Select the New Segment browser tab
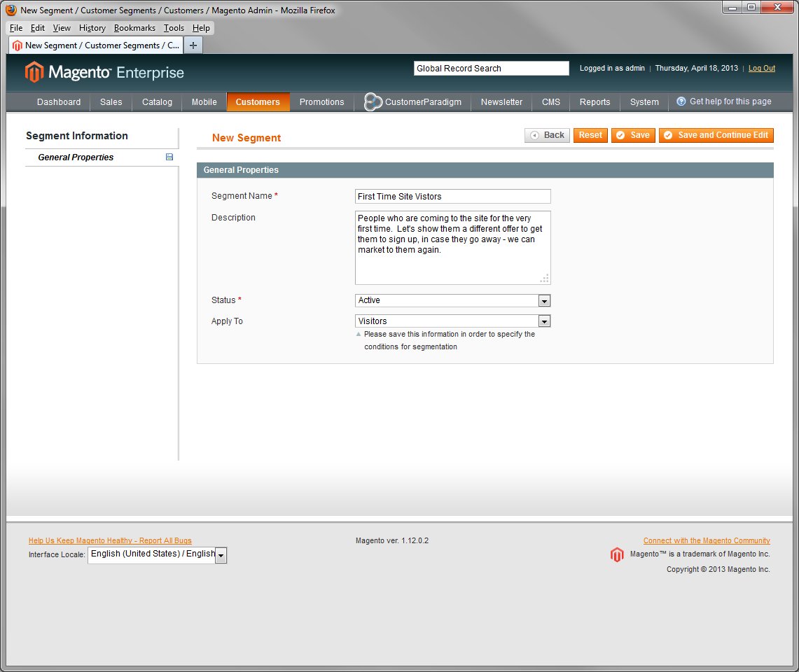Image resolution: width=799 pixels, height=672 pixels. pos(96,45)
